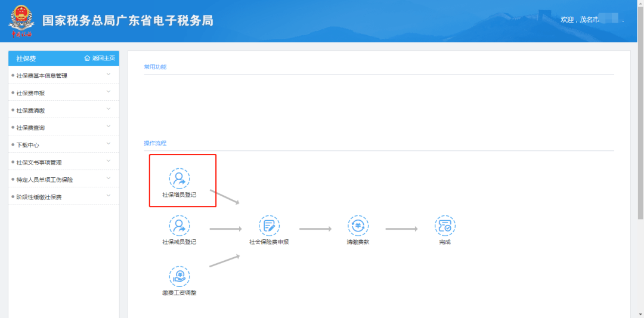The width and height of the screenshot is (644, 318).
Task: Open 阶段性缓缴社保费 menu item
Action: click(64, 197)
